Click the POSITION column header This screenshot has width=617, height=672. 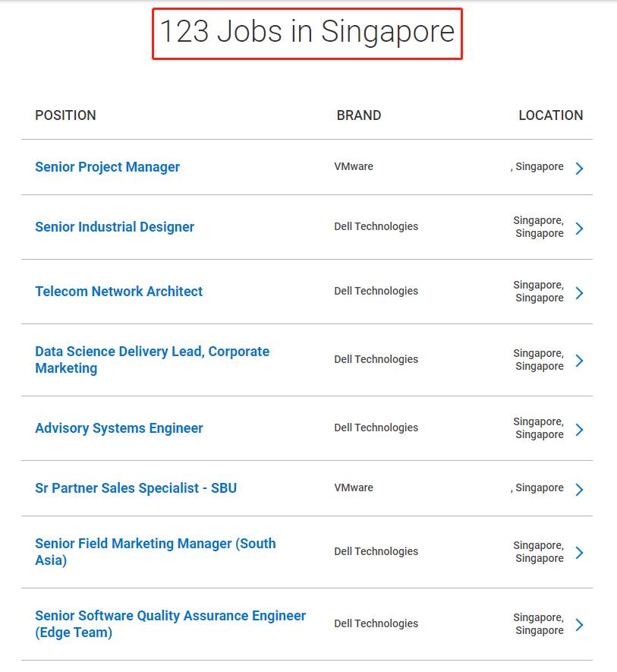point(65,115)
